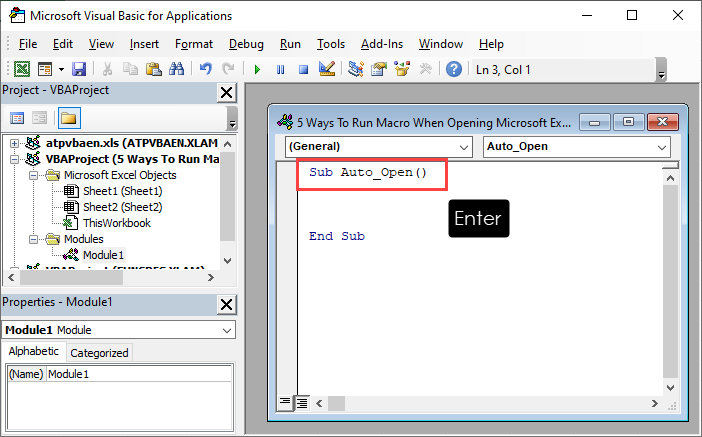Open the Insert object dropdown arrow
The height and width of the screenshot is (437, 702).
(61, 69)
